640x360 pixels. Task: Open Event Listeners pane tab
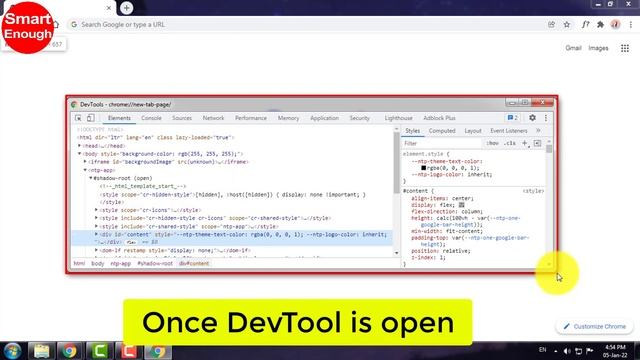509,131
